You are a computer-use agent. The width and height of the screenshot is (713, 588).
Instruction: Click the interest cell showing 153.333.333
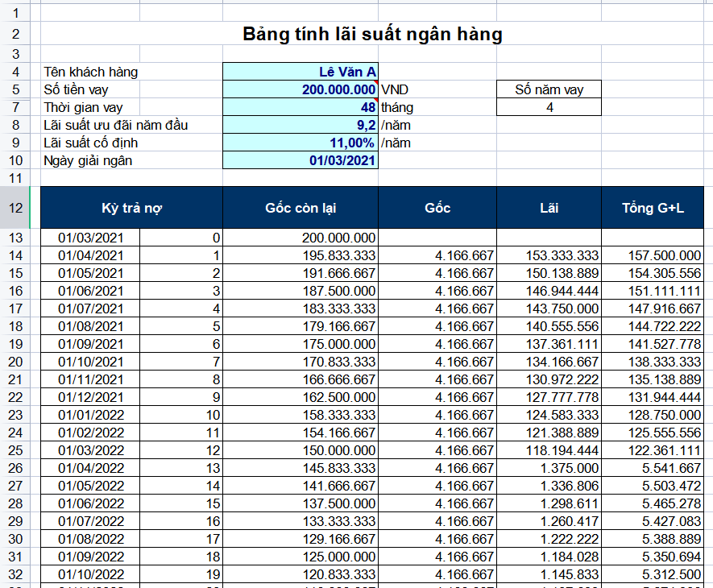(549, 255)
